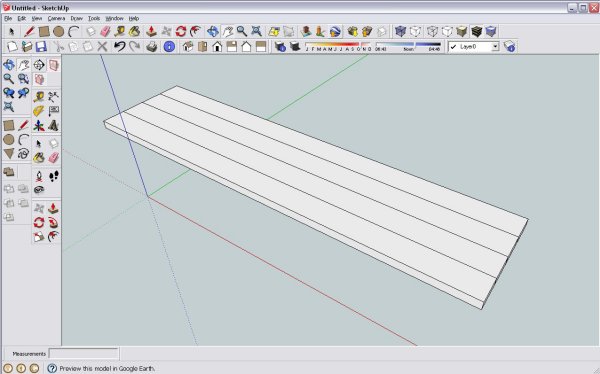Activate the Zoom magnifier in top toolbar
This screenshot has height=374, width=600.
click(242, 31)
